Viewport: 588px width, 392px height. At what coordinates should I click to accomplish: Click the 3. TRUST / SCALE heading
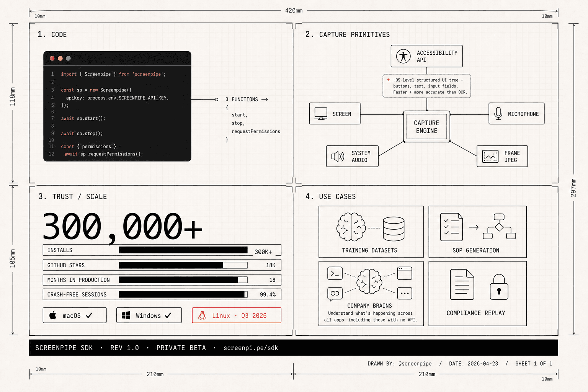point(72,196)
